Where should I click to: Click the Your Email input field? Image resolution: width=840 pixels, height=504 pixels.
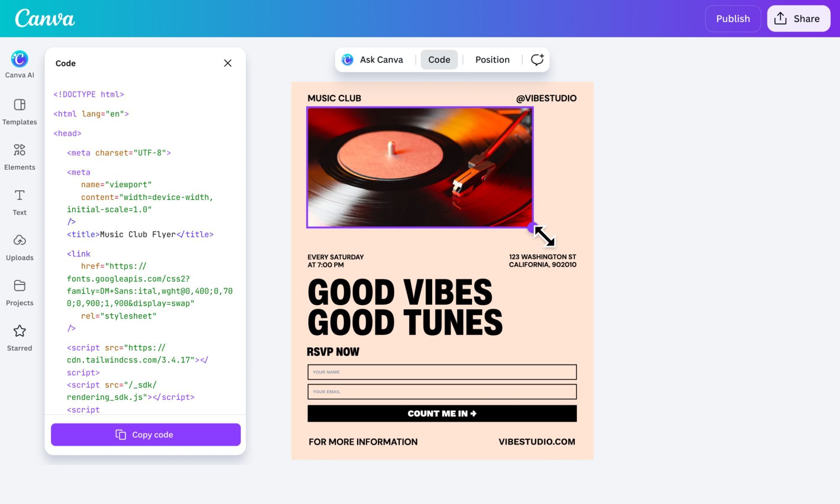tap(442, 391)
